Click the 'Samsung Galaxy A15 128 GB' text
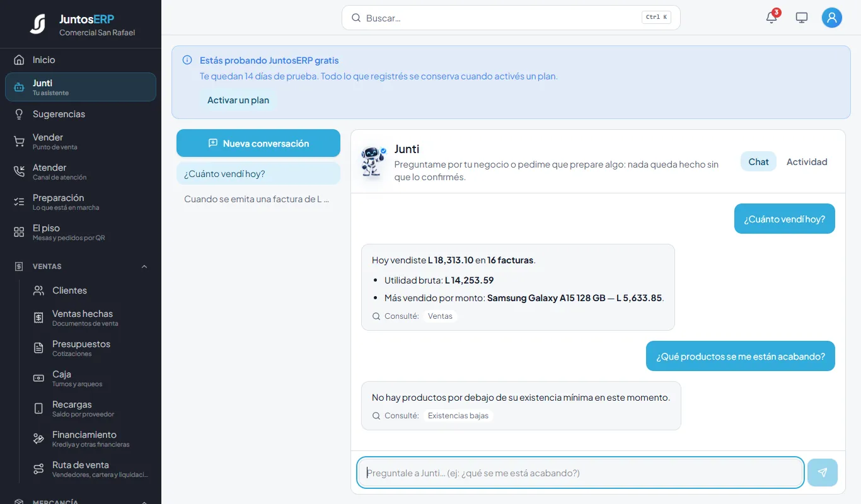The height and width of the screenshot is (504, 861). tap(546, 298)
